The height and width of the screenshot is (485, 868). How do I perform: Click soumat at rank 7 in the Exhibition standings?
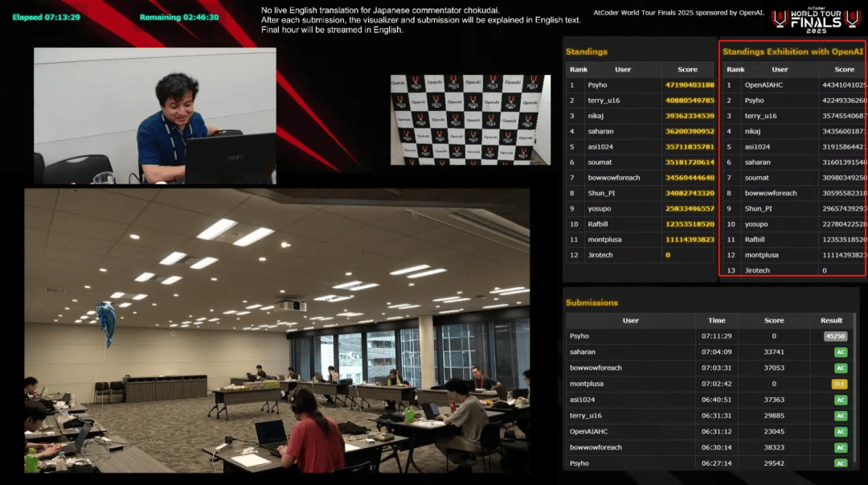757,178
